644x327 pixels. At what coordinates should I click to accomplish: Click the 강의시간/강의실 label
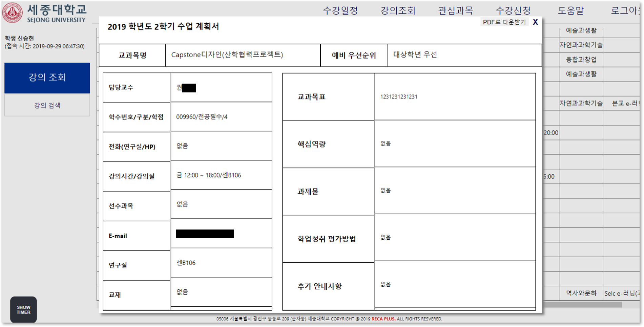[x=132, y=176]
